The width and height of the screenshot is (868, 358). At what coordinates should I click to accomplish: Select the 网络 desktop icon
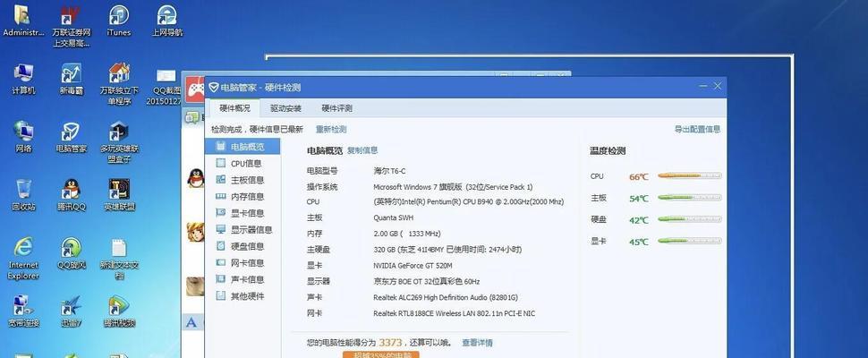(x=23, y=137)
